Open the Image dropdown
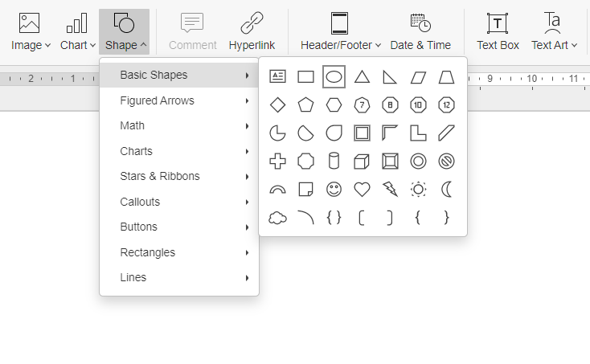The image size is (590, 364). tap(31, 31)
